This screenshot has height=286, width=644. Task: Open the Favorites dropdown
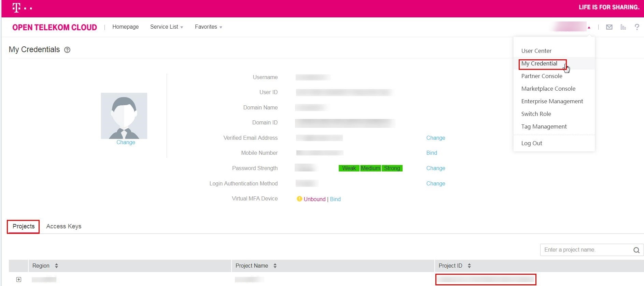pos(209,27)
